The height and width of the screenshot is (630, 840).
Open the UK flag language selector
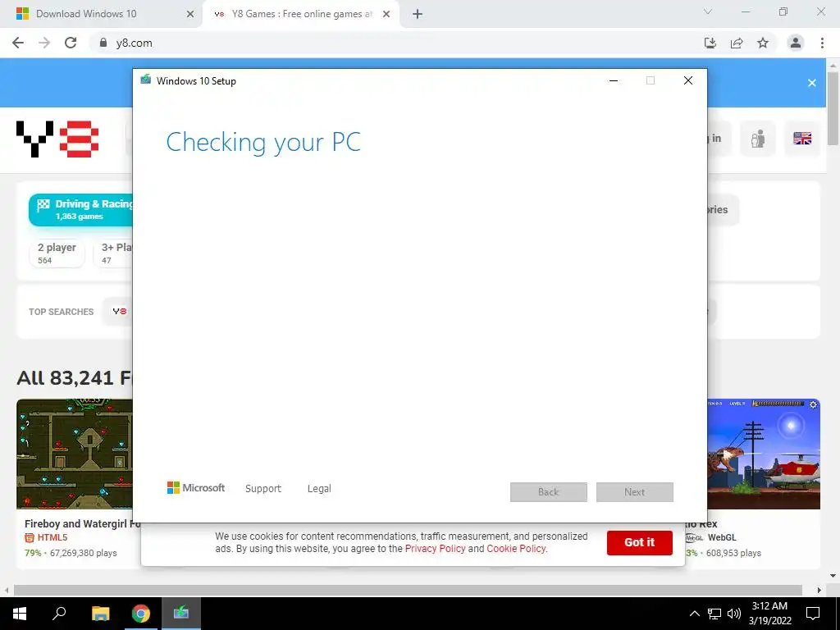coord(802,139)
